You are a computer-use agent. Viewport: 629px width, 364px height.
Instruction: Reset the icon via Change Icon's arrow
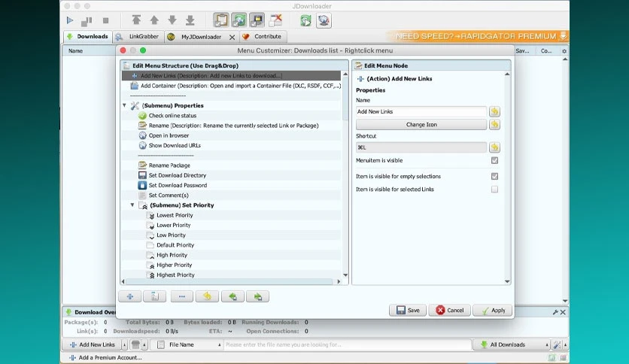[494, 125]
